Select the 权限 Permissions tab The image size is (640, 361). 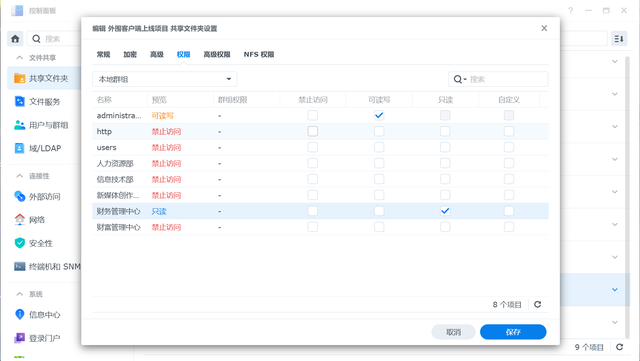(x=183, y=54)
